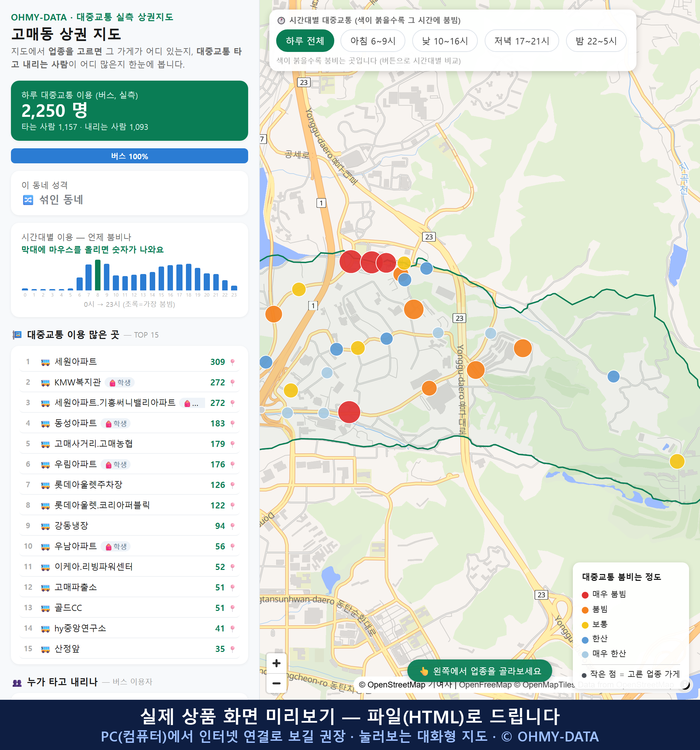Click sign icon beside 대중교통 이용 많은 곳
This screenshot has height=750, width=700.
[17, 335]
